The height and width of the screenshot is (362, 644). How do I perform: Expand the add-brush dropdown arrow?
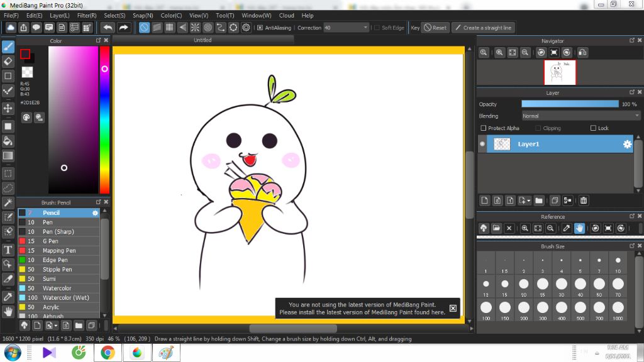55,326
